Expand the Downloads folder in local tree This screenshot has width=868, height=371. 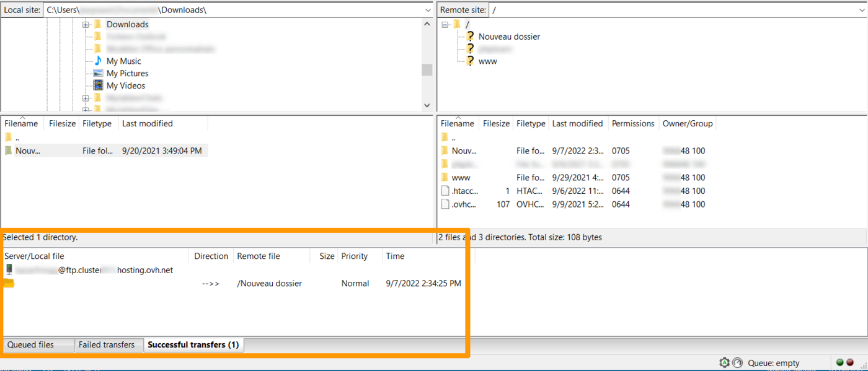click(x=86, y=25)
